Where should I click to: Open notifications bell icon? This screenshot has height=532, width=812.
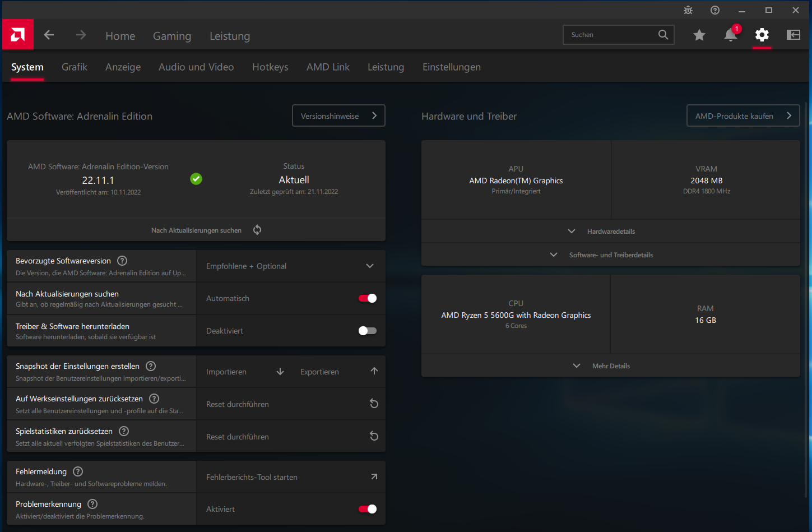[x=731, y=35]
